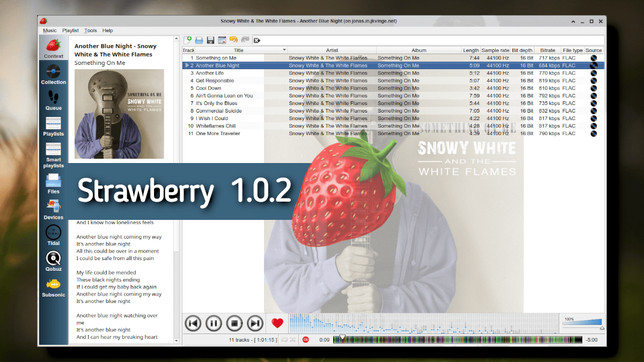Adjust the volume slider at 100%
The image size is (644, 362).
[x=583, y=324]
